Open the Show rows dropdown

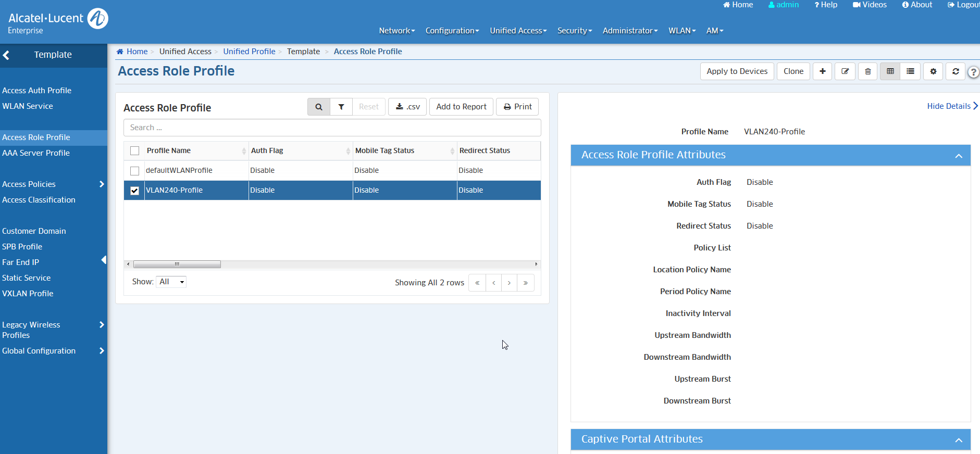click(x=171, y=282)
